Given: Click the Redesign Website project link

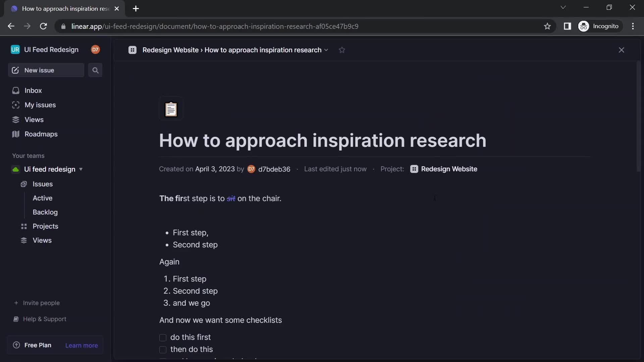Looking at the screenshot, I should coord(448,169).
